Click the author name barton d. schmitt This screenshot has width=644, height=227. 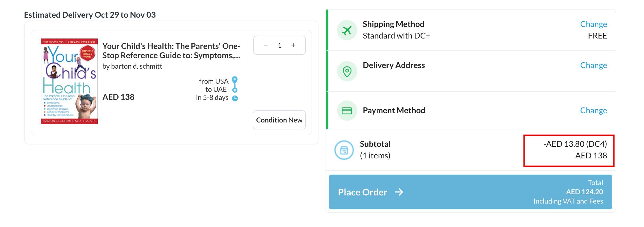click(132, 66)
